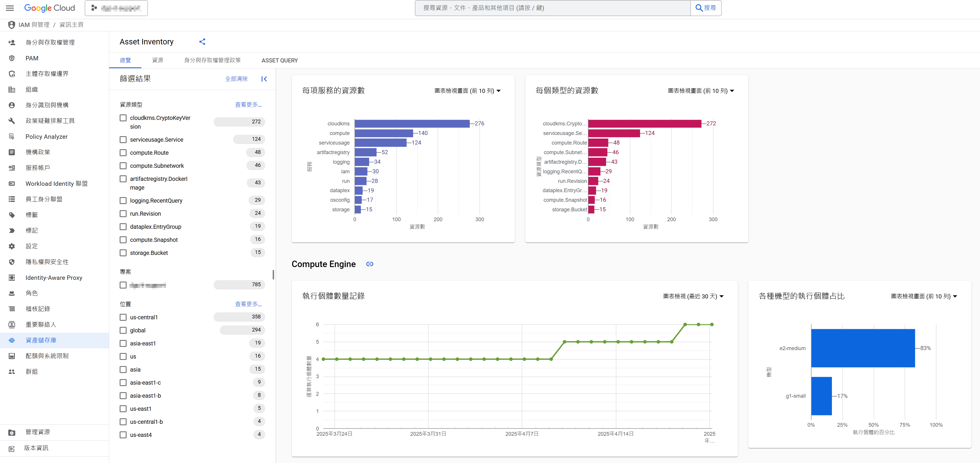The image size is (980, 463).
Task: Open Identity-Aware Proxy sidebar icon
Action: coord(12,278)
